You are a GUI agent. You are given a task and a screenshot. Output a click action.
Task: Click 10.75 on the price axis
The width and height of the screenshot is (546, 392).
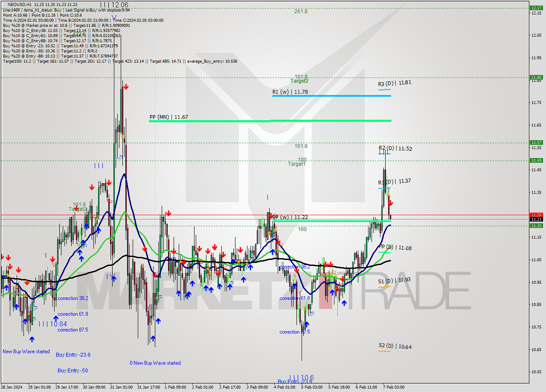click(537, 327)
